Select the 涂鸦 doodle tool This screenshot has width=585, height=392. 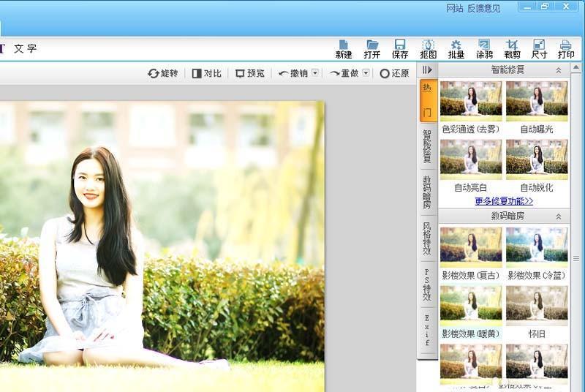[484, 48]
